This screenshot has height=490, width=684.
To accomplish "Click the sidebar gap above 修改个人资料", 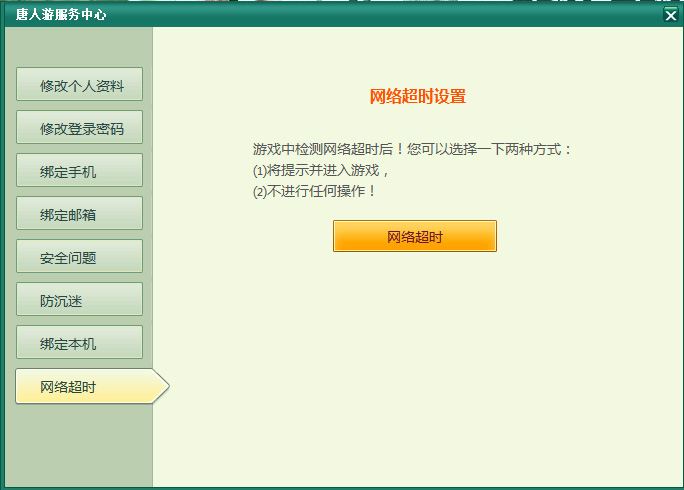I will [x=80, y=48].
